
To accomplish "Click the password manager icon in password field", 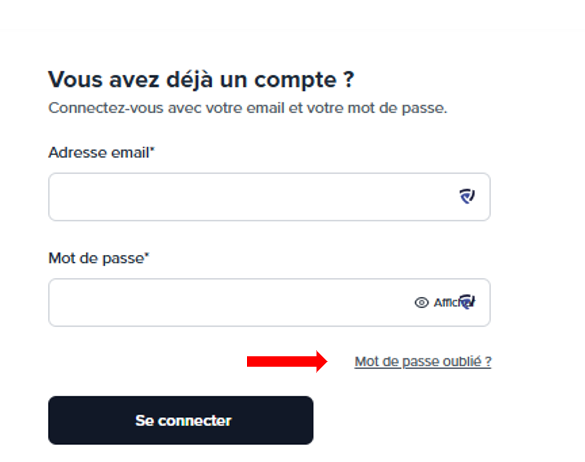I will [x=467, y=302].
